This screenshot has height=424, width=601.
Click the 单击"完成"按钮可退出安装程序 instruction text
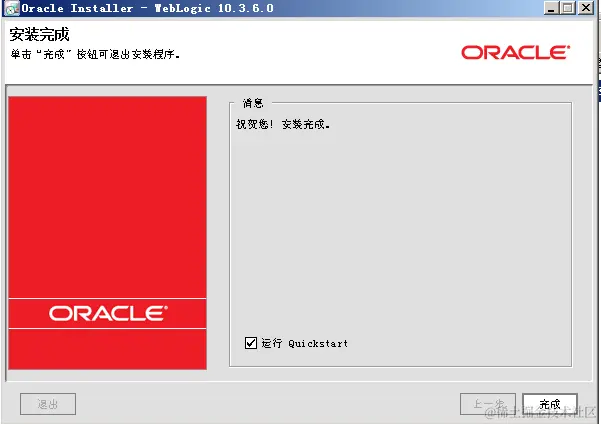click(95, 54)
